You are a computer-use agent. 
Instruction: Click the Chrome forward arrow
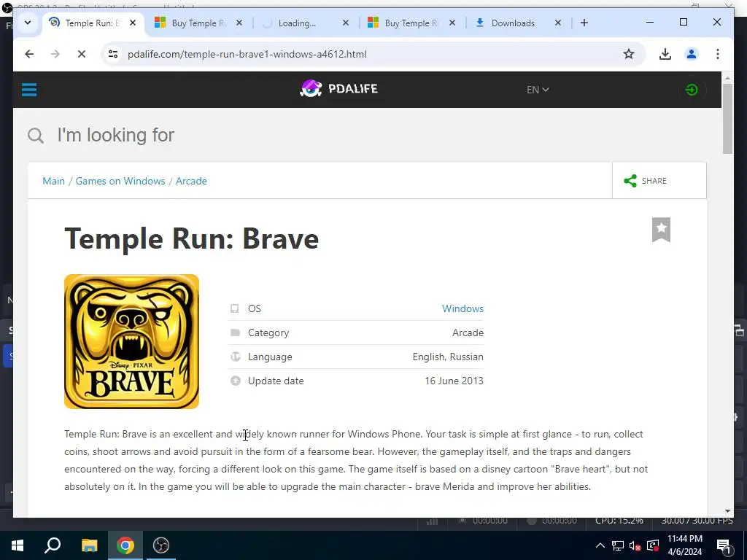click(x=55, y=54)
